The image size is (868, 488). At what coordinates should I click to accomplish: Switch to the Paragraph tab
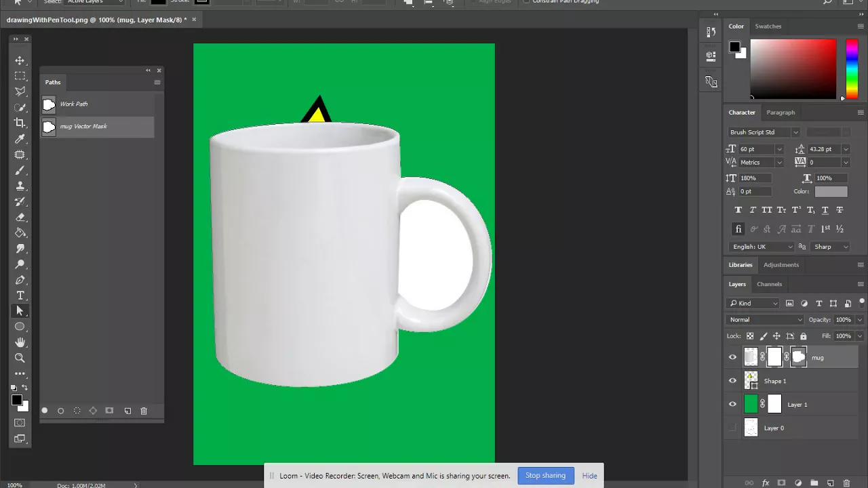(781, 113)
